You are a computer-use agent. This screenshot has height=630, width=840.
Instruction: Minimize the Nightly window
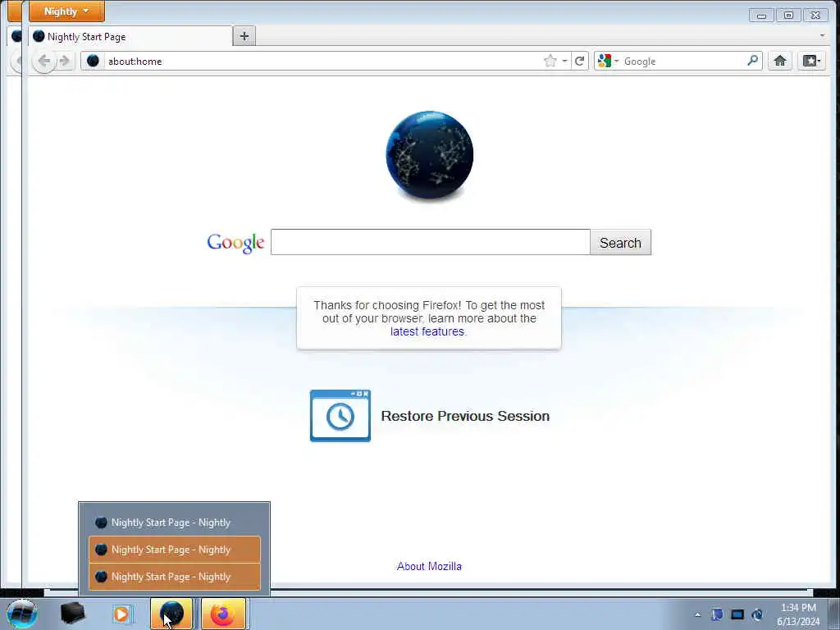[x=761, y=16]
